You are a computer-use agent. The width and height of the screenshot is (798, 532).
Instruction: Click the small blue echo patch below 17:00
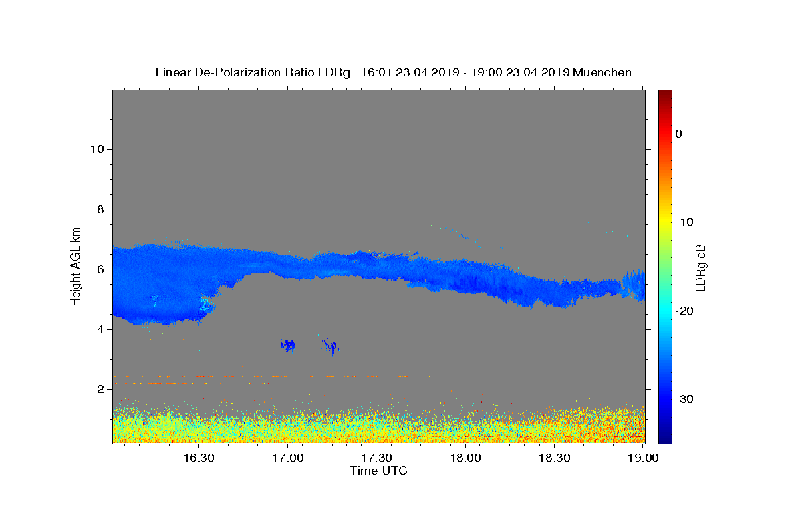[288, 345]
